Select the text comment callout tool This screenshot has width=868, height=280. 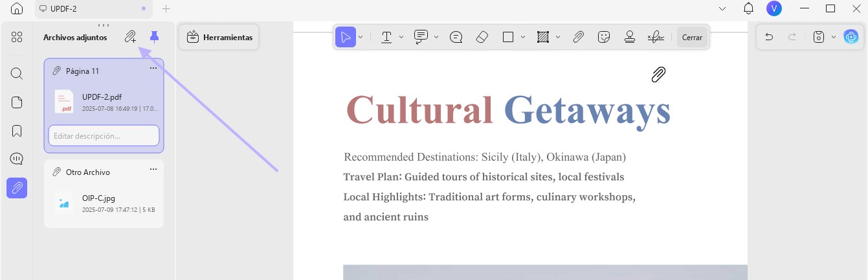coord(421,37)
